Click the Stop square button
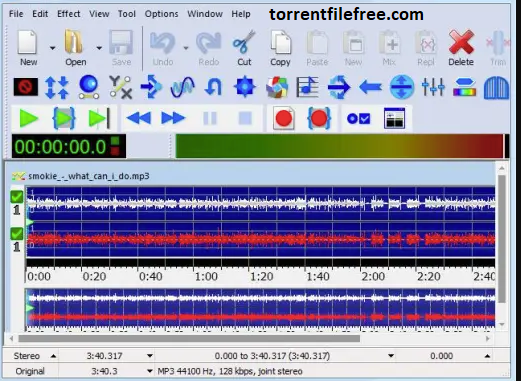The height and width of the screenshot is (381, 521). coord(245,118)
